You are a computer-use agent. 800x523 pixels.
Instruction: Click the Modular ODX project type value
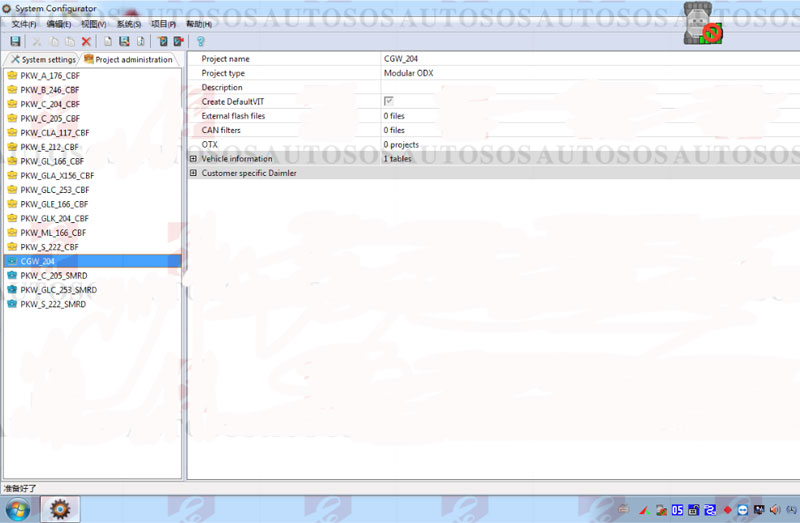pos(409,73)
